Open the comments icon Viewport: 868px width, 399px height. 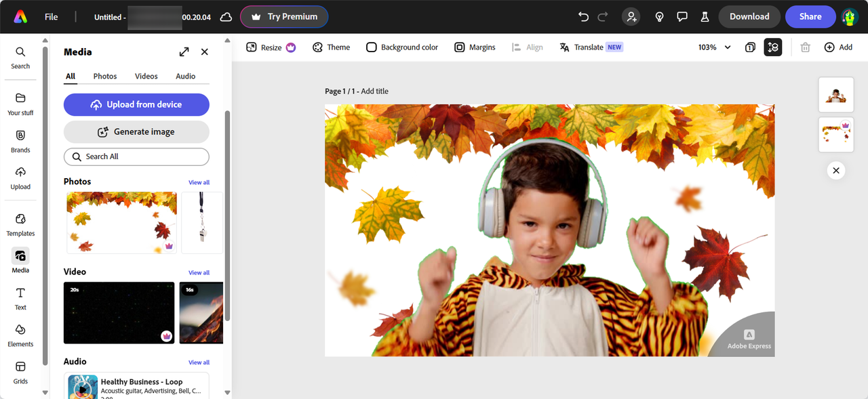pos(682,17)
